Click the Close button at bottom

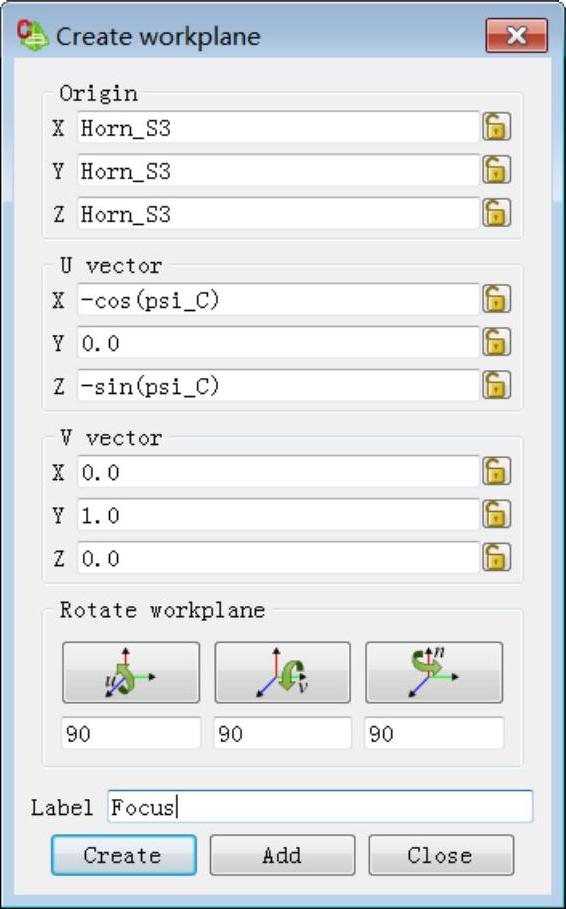[x=441, y=855]
